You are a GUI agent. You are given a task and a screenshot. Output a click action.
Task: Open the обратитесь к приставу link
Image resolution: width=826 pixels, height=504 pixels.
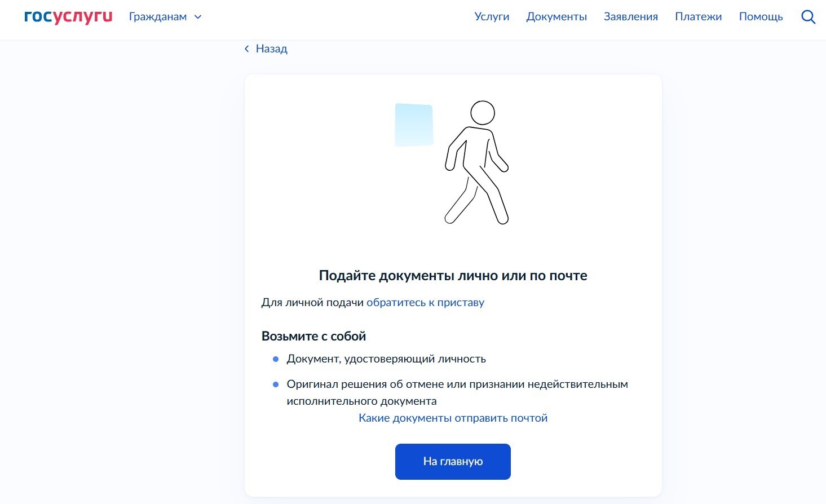425,302
